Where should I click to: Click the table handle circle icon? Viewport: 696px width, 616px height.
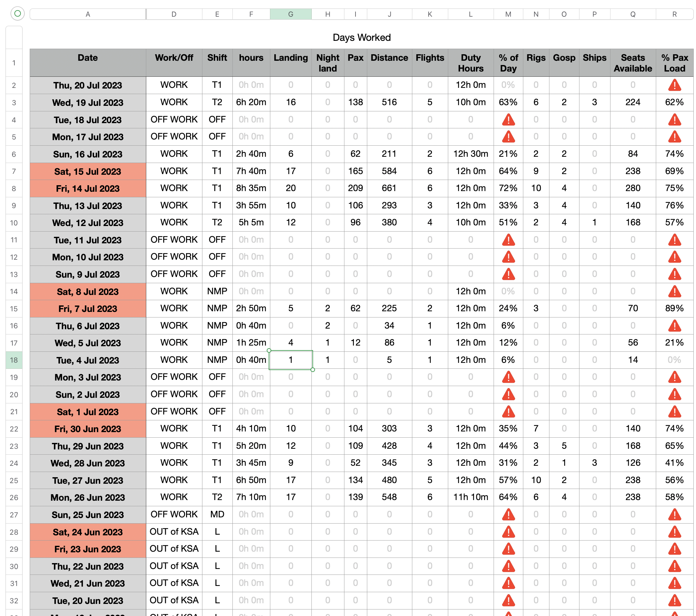coord(18,14)
